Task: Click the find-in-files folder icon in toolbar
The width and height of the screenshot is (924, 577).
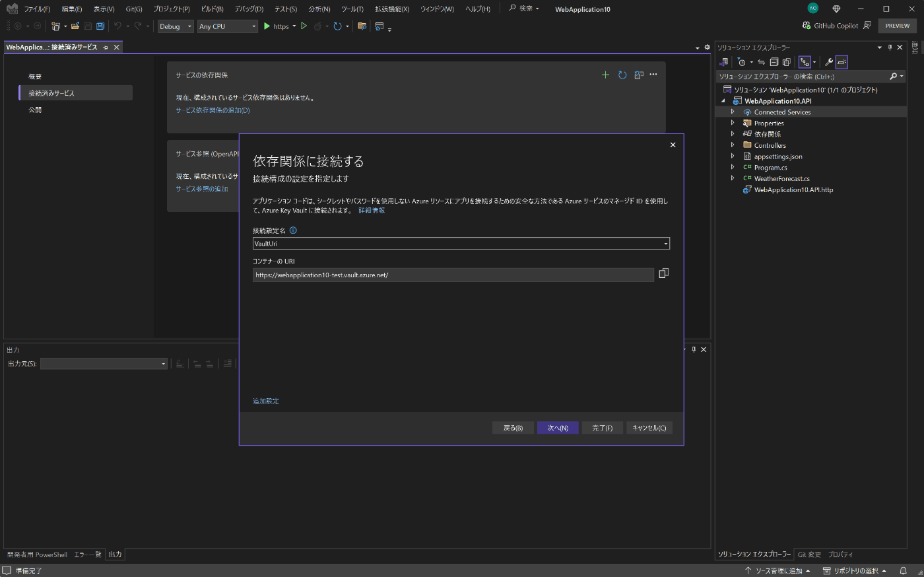Action: click(362, 26)
